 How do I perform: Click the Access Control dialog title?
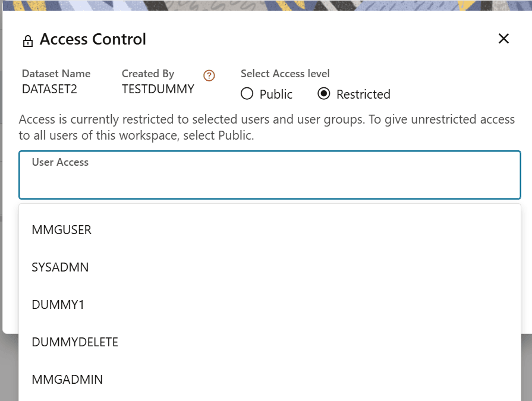pyautogui.click(x=93, y=39)
